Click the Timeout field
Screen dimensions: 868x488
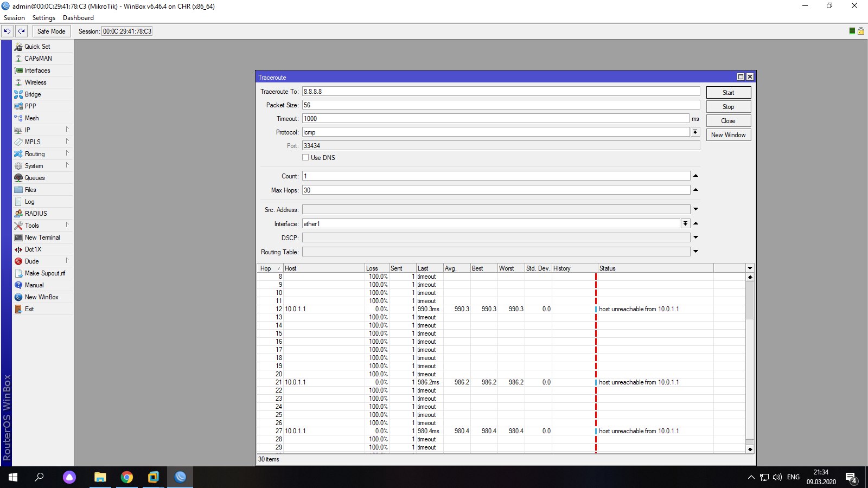pyautogui.click(x=496, y=119)
